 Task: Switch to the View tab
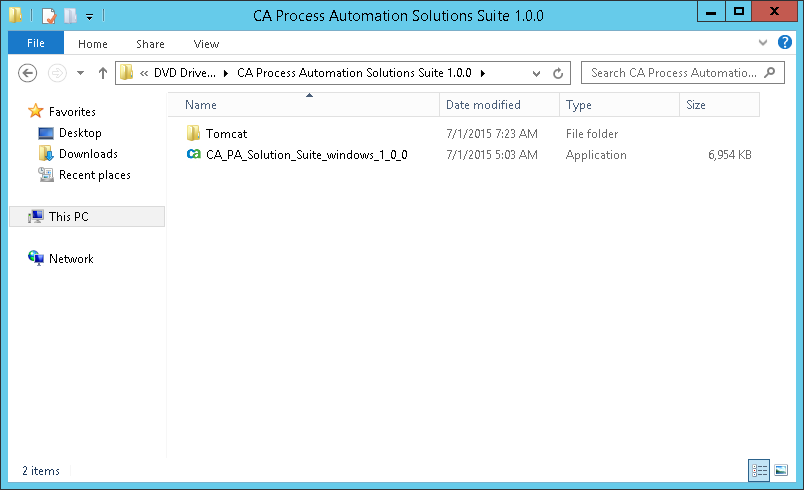[207, 44]
